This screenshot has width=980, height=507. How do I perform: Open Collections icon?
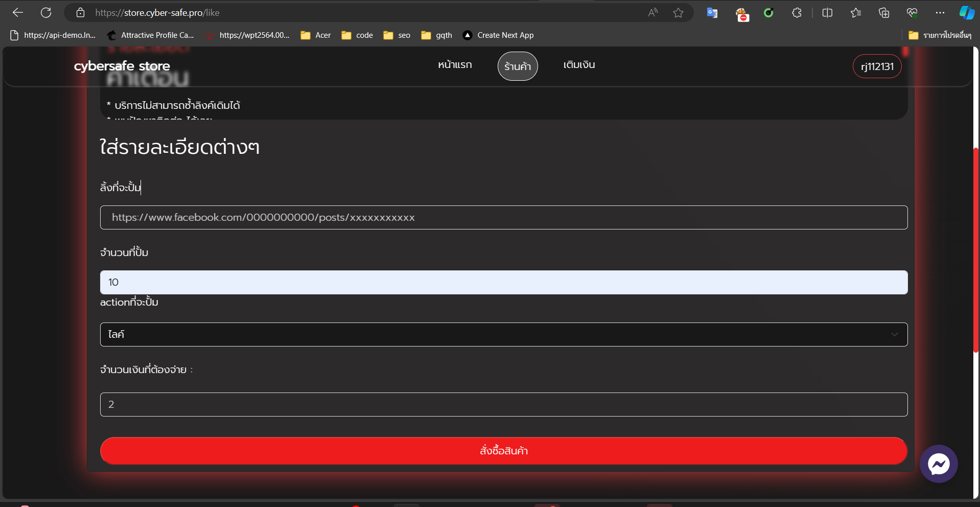pos(884,13)
